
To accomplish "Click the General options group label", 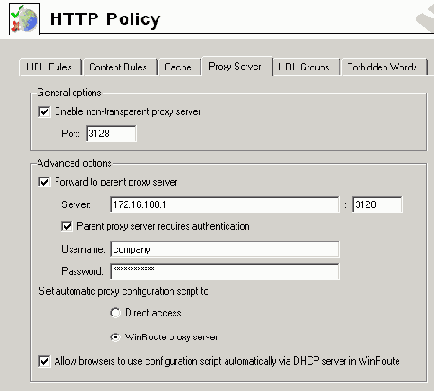I will [x=69, y=92].
